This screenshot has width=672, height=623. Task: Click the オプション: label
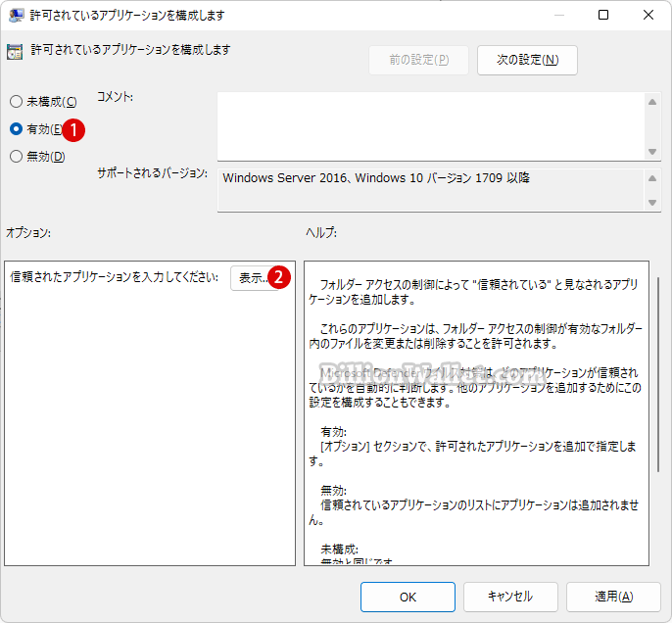[x=28, y=233]
